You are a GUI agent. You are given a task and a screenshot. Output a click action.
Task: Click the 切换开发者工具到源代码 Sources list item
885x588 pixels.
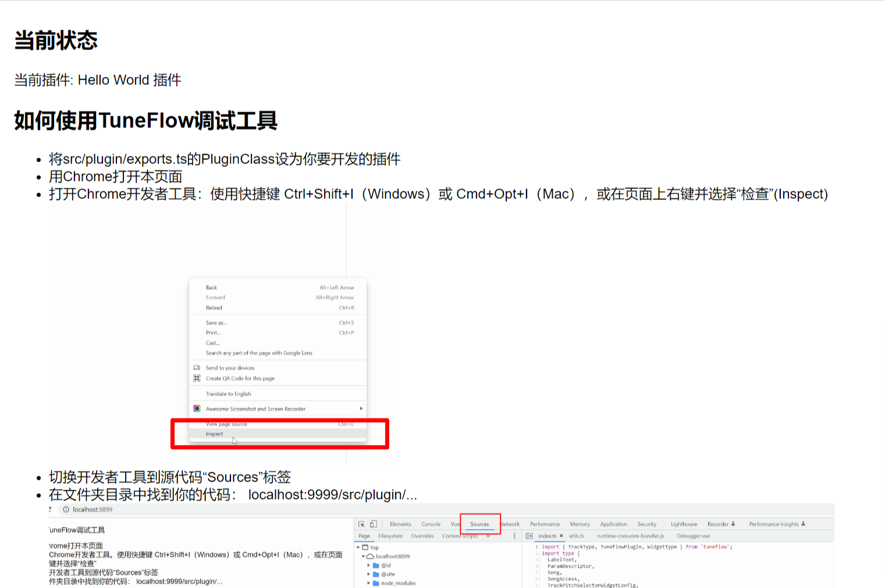coord(170,477)
